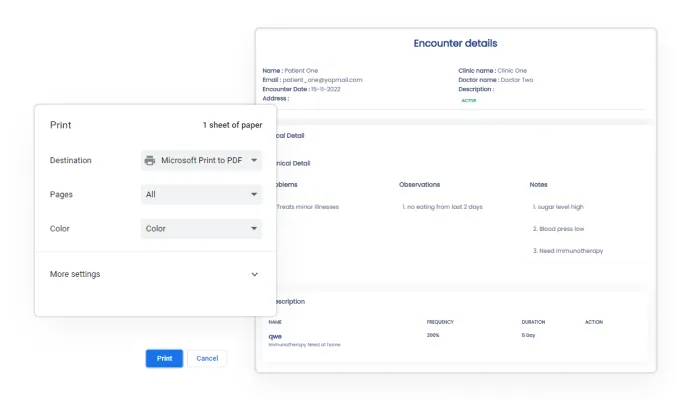
Task: Click 'no eating from last 2 days' observation
Action: click(x=441, y=207)
